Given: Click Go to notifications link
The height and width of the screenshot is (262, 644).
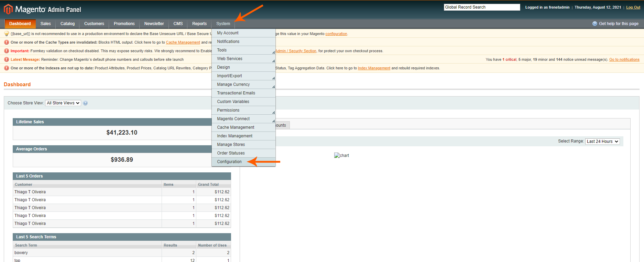Looking at the screenshot, I should coord(624,59).
